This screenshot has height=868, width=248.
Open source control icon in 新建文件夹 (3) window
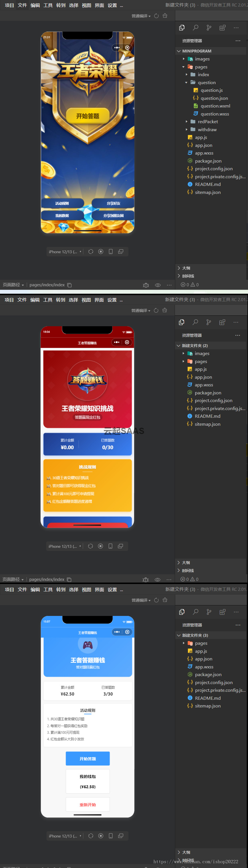(x=209, y=612)
